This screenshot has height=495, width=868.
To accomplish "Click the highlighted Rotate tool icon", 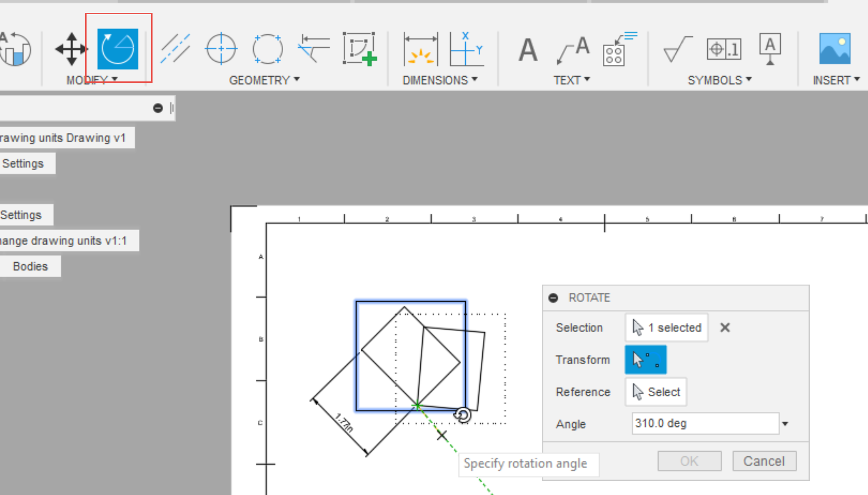I will [x=118, y=49].
